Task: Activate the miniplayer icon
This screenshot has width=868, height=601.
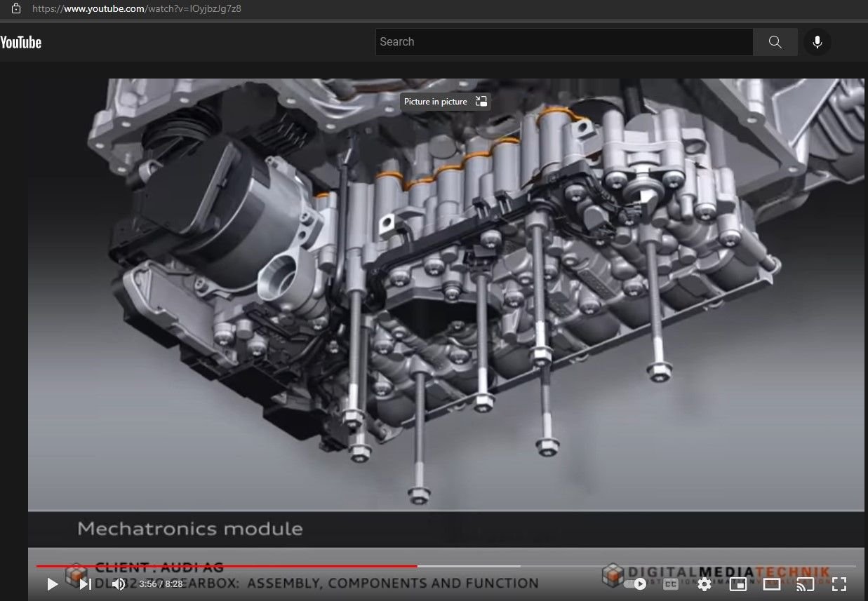Action: click(737, 583)
